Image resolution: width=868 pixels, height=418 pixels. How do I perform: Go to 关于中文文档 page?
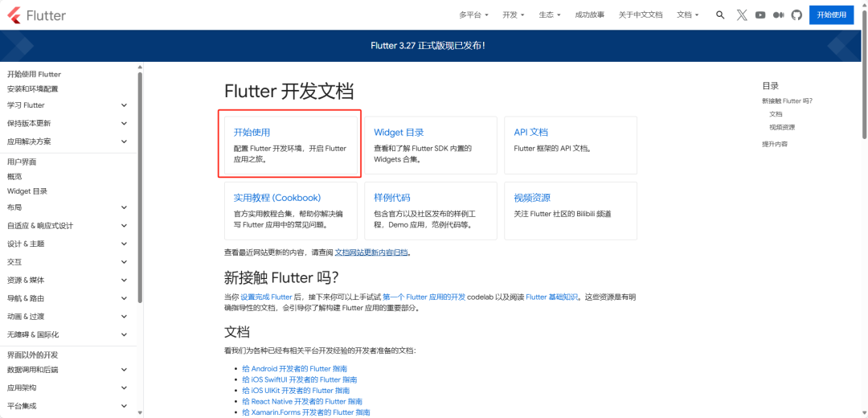[641, 15]
